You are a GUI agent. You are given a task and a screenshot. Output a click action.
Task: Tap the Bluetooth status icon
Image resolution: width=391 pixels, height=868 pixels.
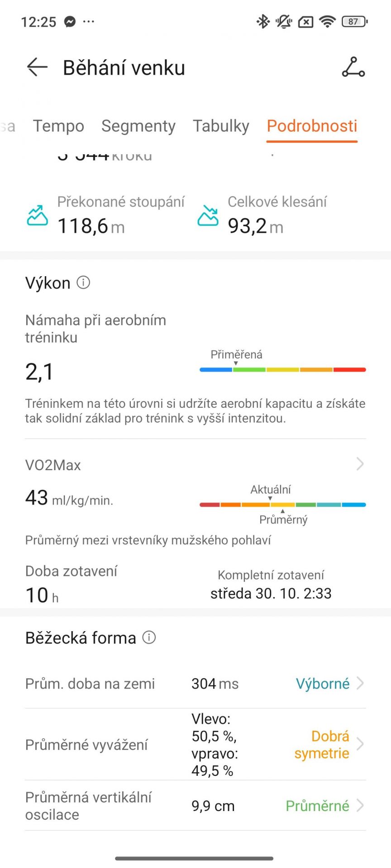pyautogui.click(x=262, y=21)
